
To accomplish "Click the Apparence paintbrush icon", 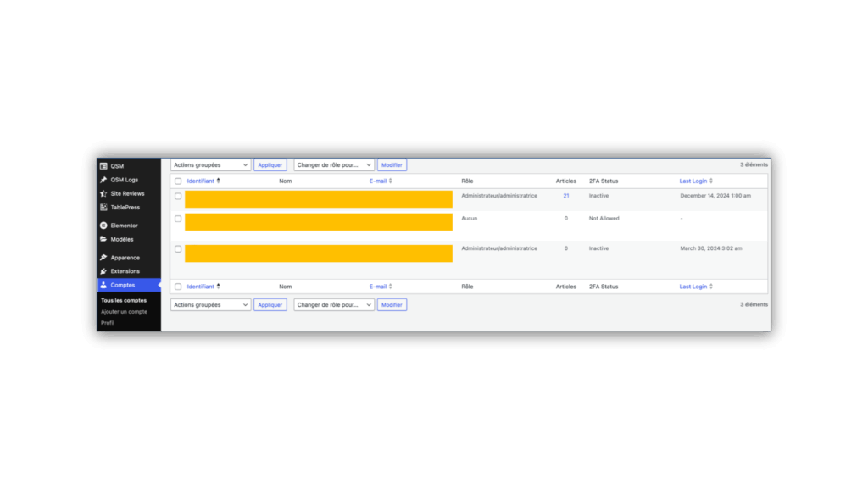I will coord(103,258).
